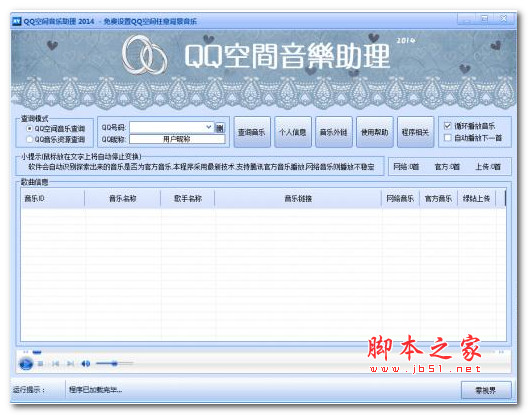This screenshot has height=415, width=528.
Task: Click the button at bottom right of status bar
Action: coord(486,390)
